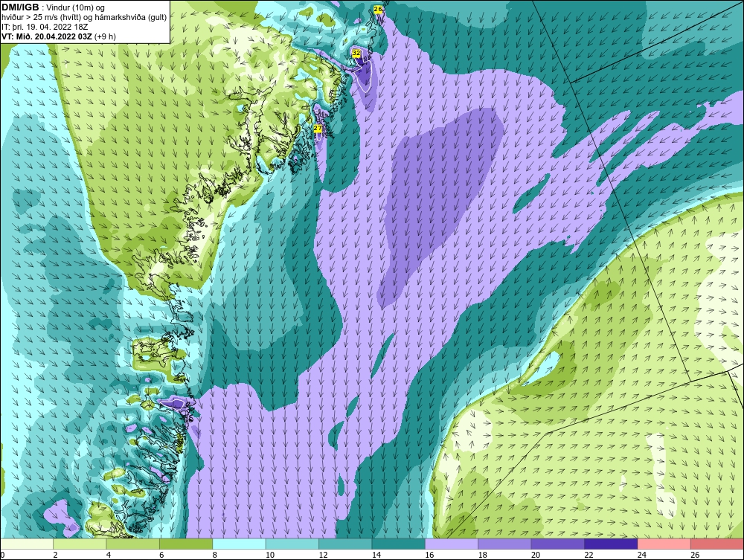
Task: Click the legend scale value 6
Action: (161, 555)
